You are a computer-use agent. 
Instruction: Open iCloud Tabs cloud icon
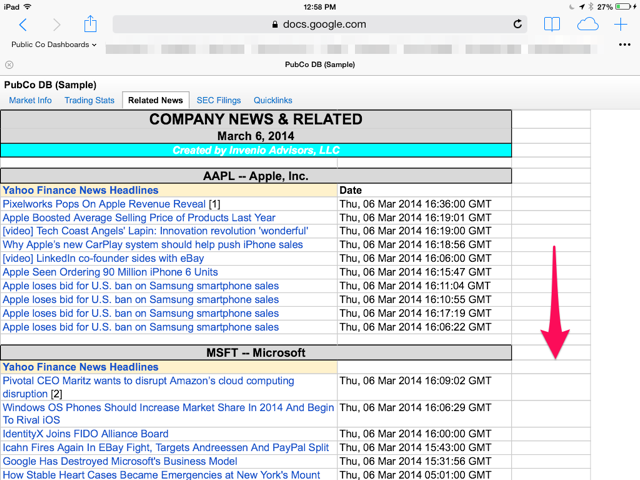[x=588, y=24]
